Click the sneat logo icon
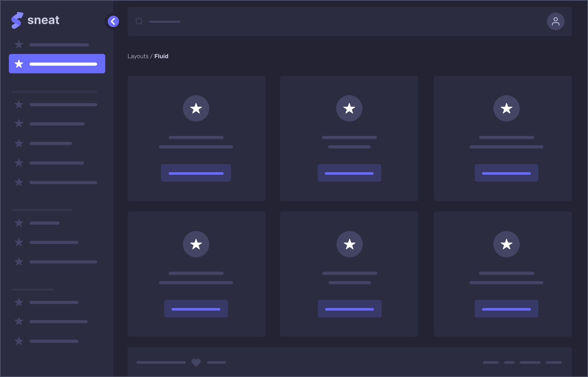588x377 pixels. (x=17, y=20)
